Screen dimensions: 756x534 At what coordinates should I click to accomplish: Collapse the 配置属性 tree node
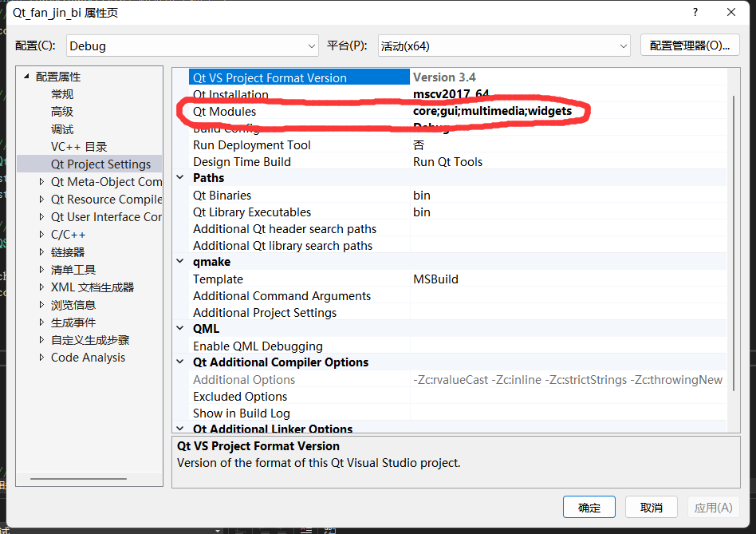26,76
